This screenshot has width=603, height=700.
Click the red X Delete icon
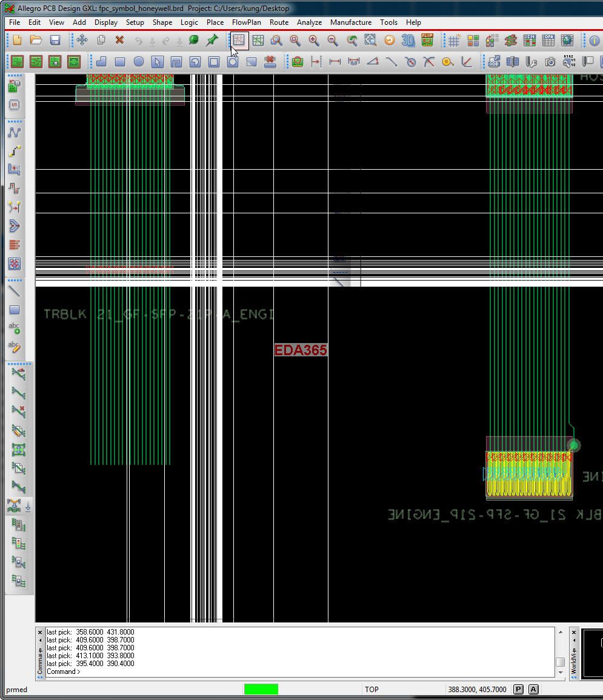coord(119,40)
